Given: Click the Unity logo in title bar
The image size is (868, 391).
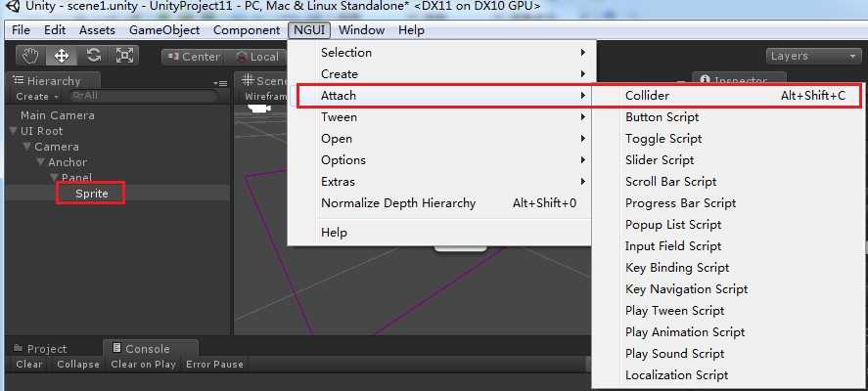Looking at the screenshot, I should click(13, 7).
